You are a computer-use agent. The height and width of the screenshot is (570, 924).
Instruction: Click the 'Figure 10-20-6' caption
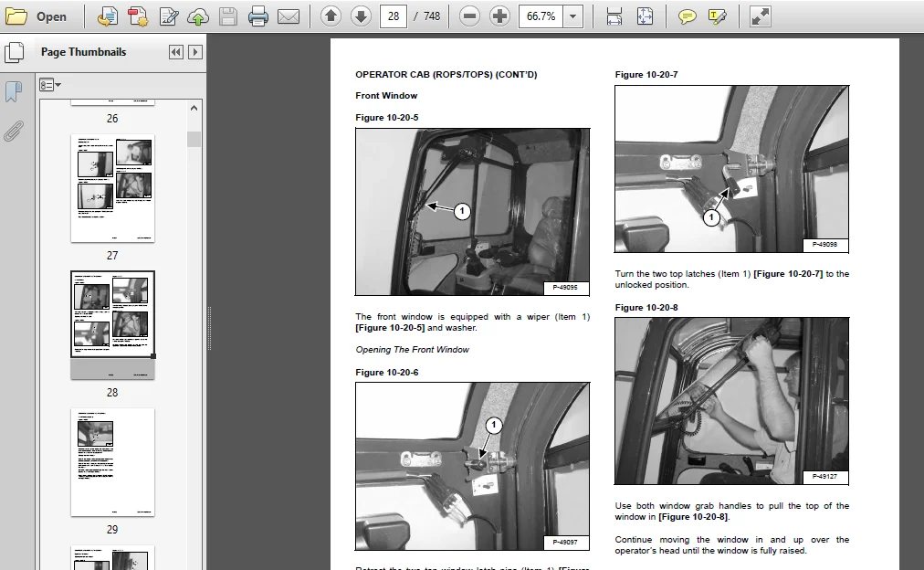(x=386, y=372)
